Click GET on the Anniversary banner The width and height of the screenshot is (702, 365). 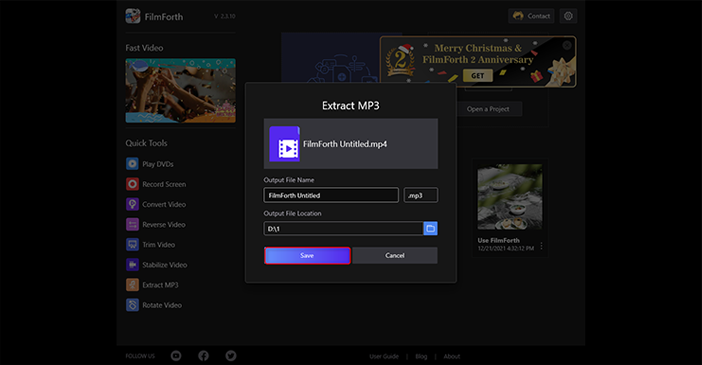click(x=478, y=76)
